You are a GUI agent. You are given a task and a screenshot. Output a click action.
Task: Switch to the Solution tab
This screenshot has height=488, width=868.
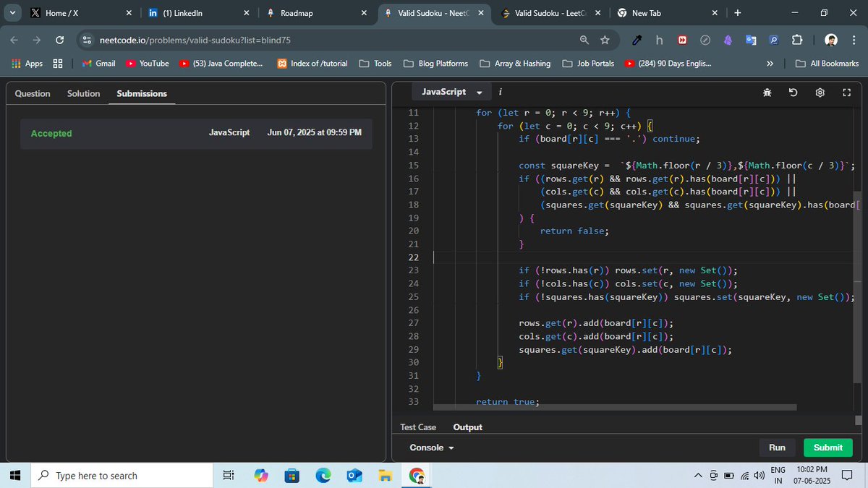(x=84, y=93)
